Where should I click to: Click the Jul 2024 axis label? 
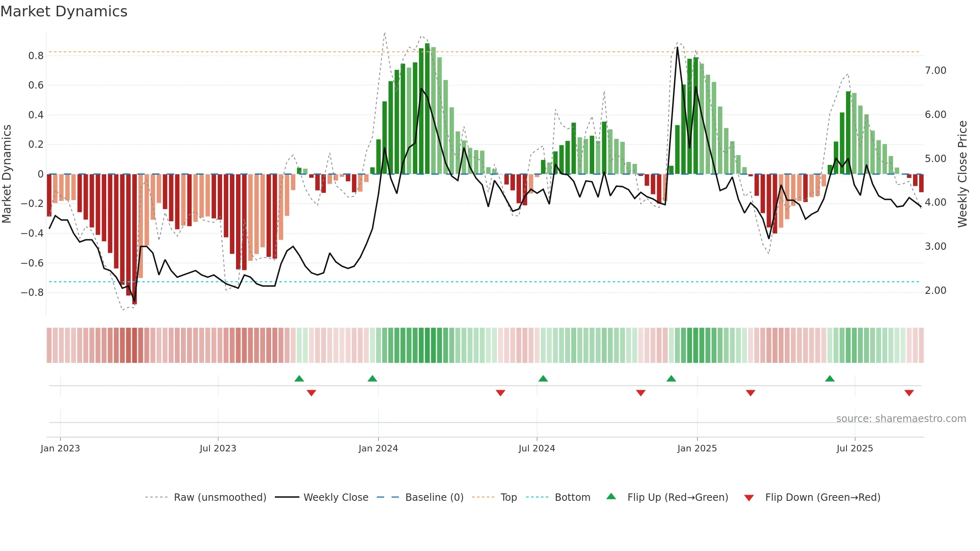click(x=537, y=448)
